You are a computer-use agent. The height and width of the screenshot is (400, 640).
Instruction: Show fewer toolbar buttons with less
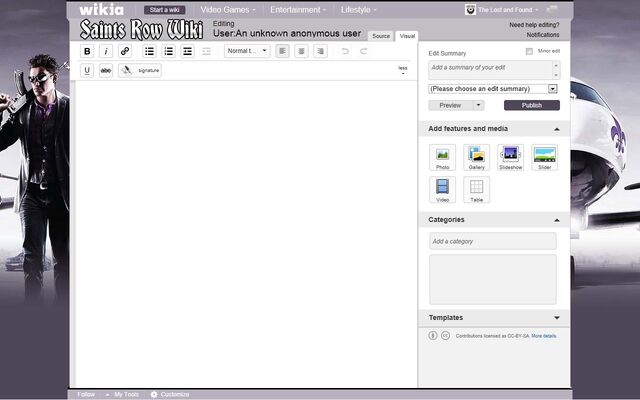(403, 70)
